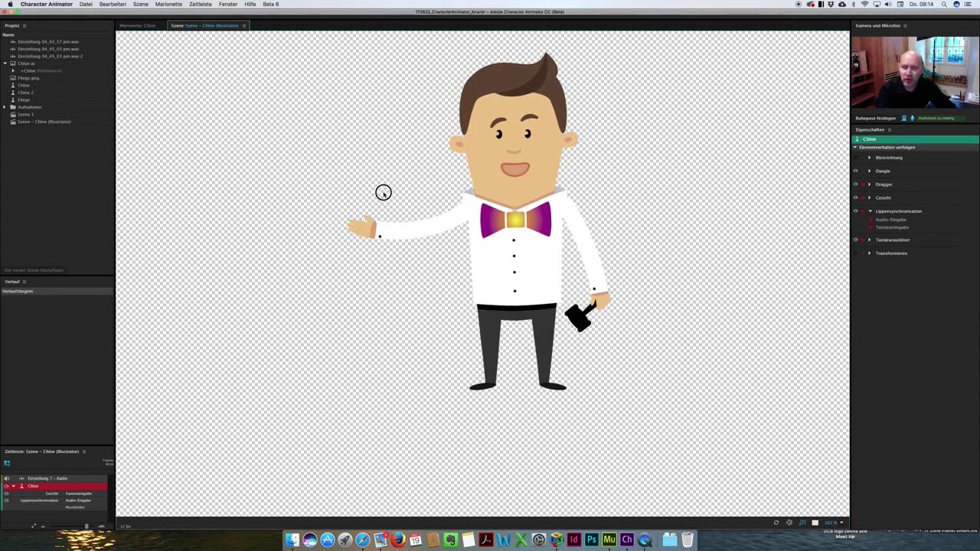This screenshot has height=551, width=980.
Task: Click Der neuen Szene hinzufügen button
Action: (34, 270)
